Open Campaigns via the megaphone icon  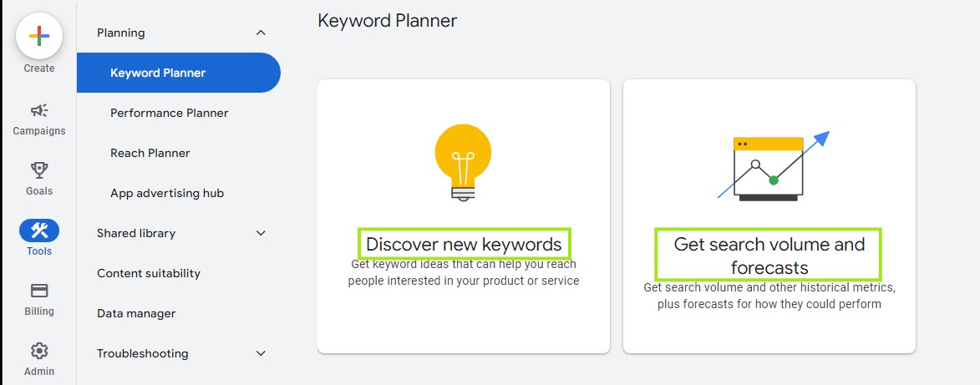[38, 111]
